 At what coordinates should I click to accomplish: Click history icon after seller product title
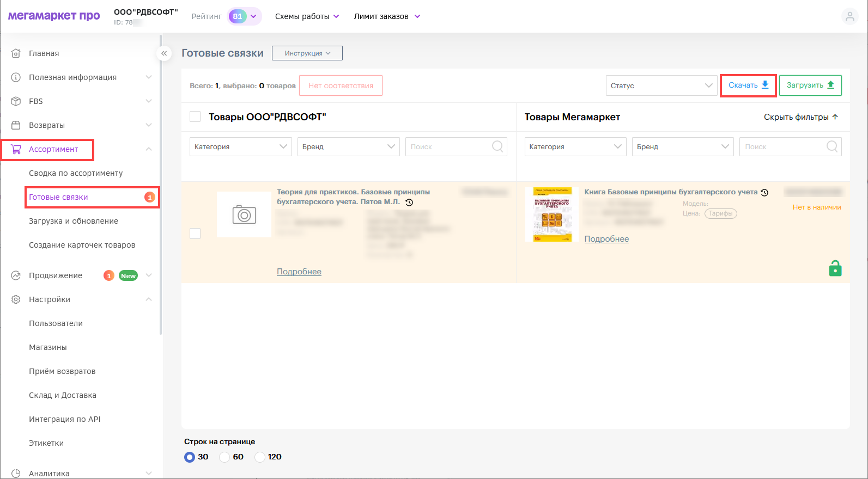click(409, 202)
